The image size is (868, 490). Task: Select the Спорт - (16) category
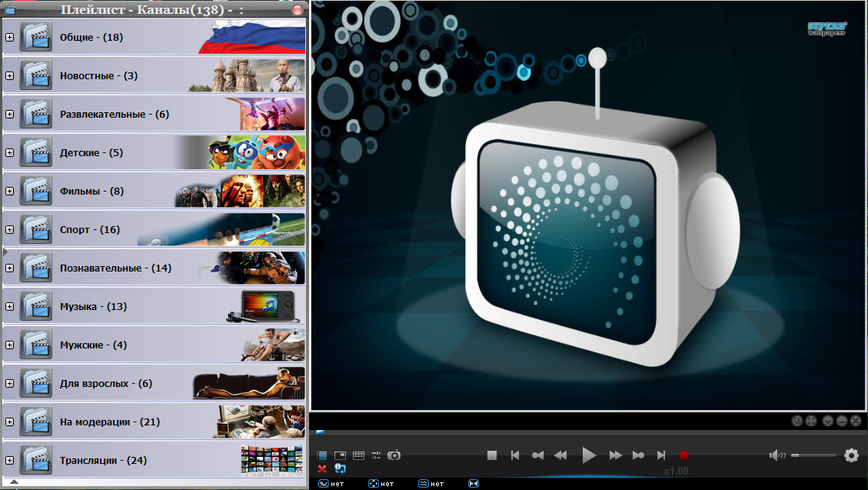coord(154,229)
